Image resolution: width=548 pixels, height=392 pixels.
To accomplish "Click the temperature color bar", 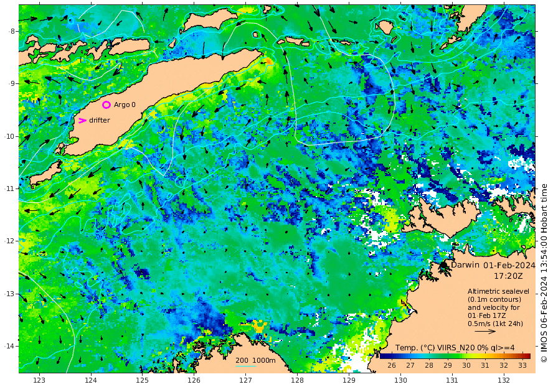I will 455,356.
